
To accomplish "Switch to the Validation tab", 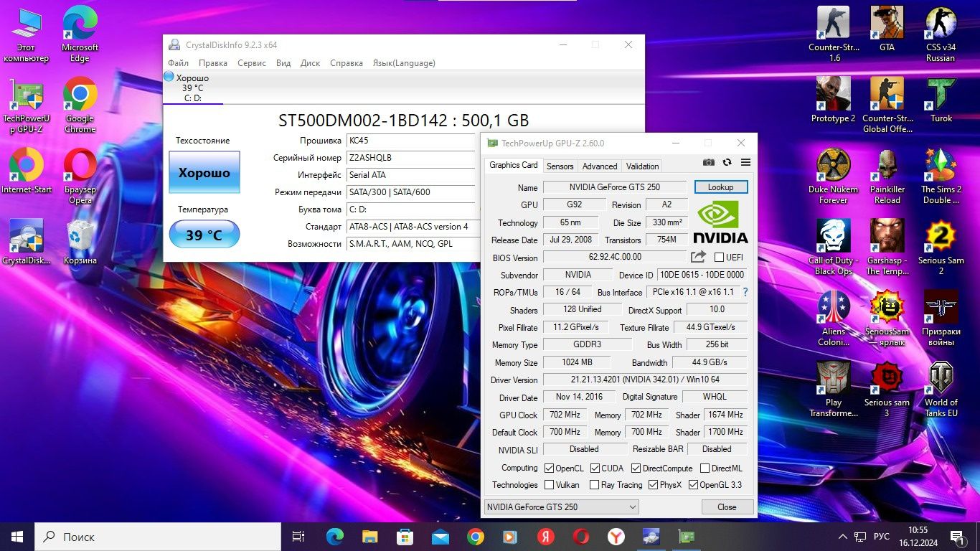I will pyautogui.click(x=642, y=166).
